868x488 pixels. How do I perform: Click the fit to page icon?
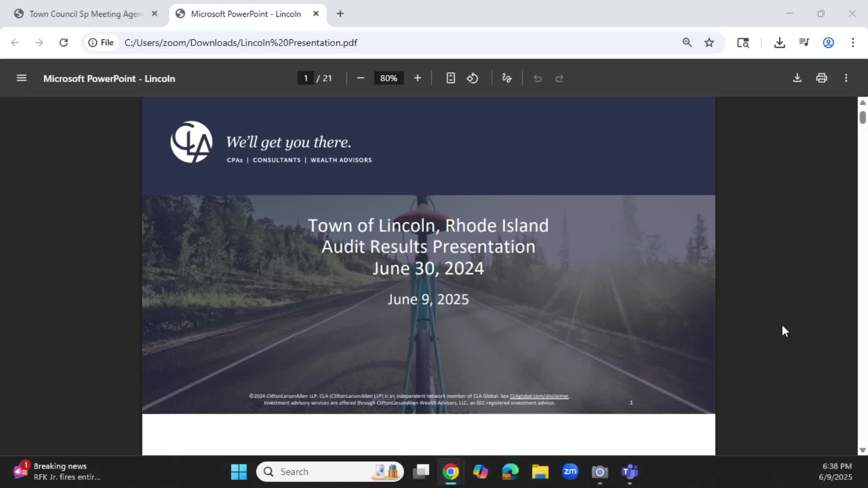coord(450,78)
